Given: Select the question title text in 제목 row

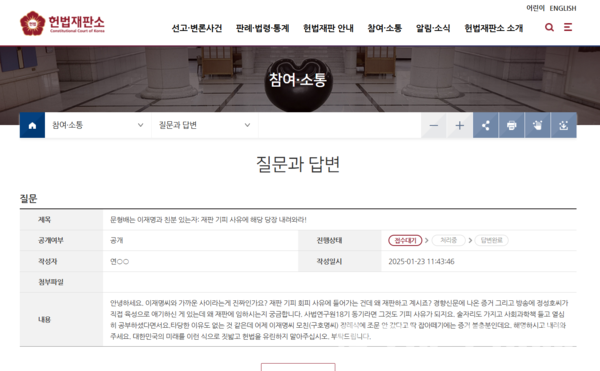Looking at the screenshot, I should [208, 220].
